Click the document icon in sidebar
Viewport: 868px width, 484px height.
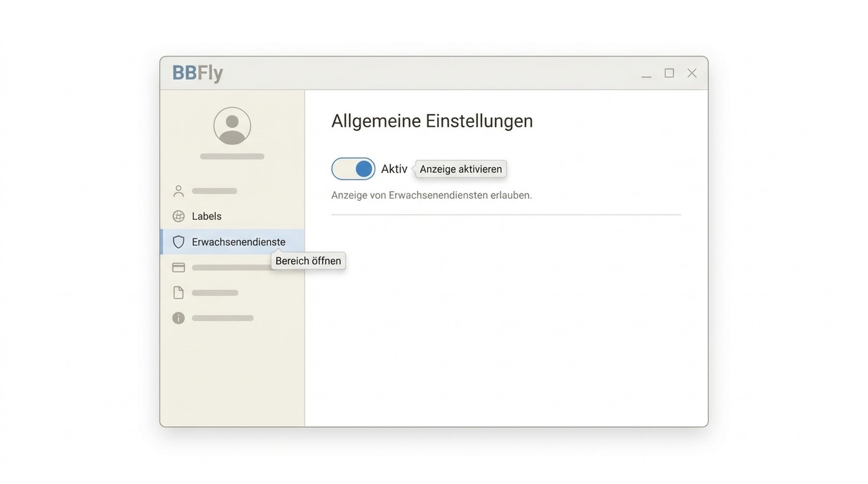179,292
